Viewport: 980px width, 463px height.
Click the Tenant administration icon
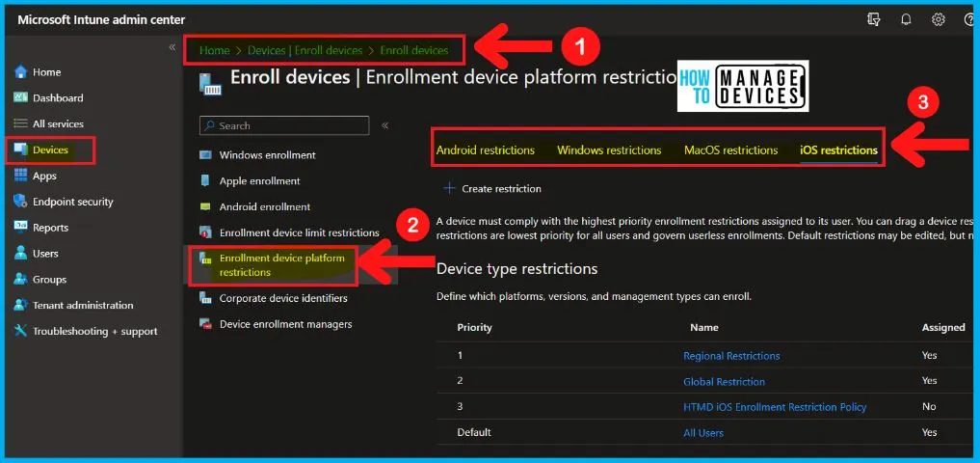click(x=21, y=306)
